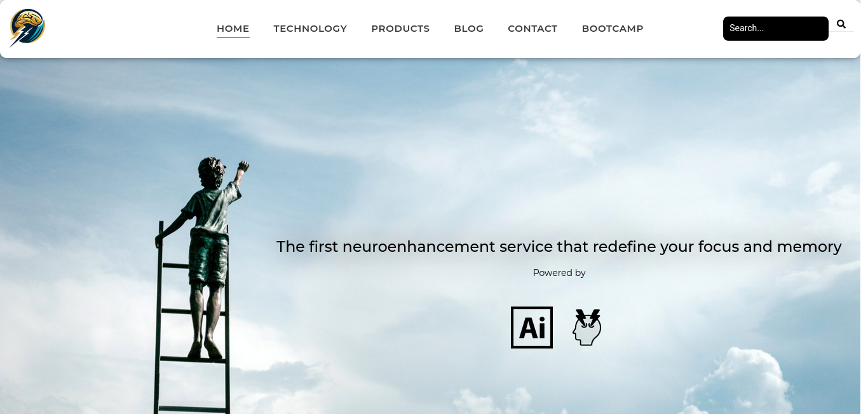This screenshot has height=414, width=868.
Task: Focus the black Search input field
Action: tap(776, 29)
